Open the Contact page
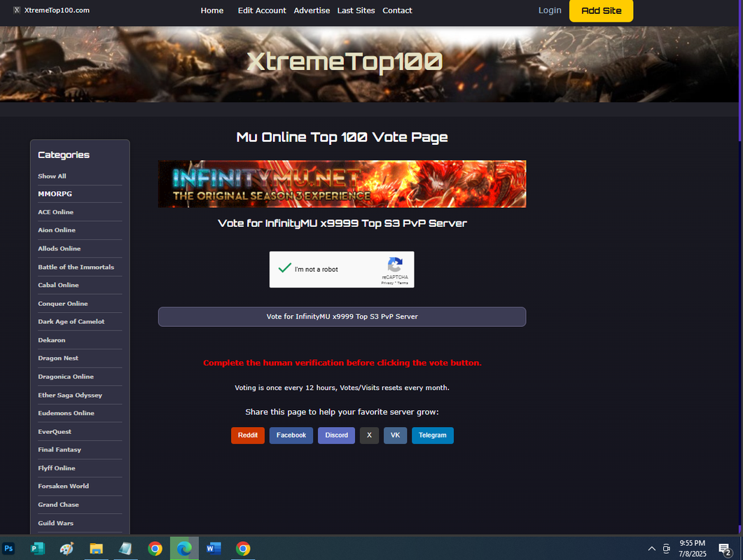 (x=397, y=10)
